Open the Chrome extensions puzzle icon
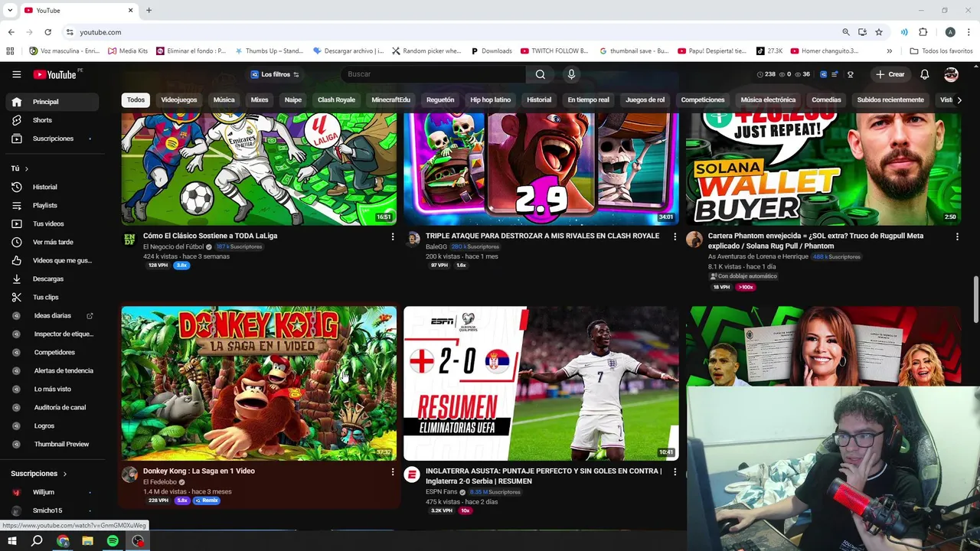 coord(923,32)
